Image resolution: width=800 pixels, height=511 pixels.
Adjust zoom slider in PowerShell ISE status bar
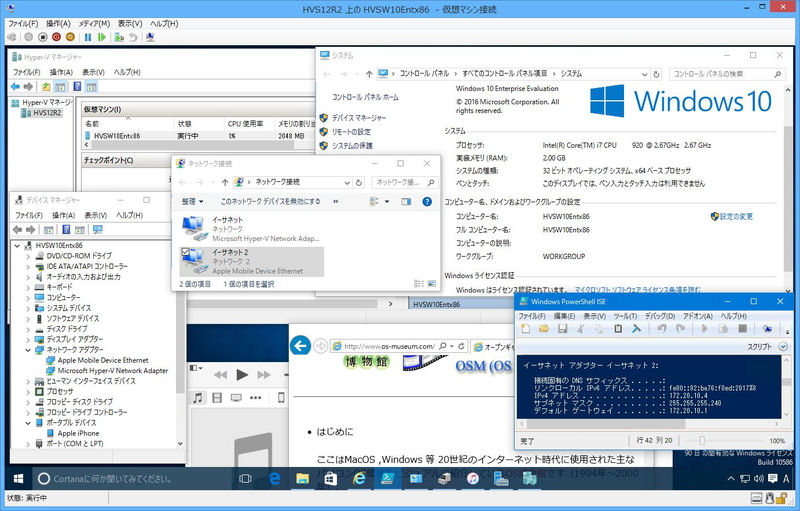(x=702, y=441)
